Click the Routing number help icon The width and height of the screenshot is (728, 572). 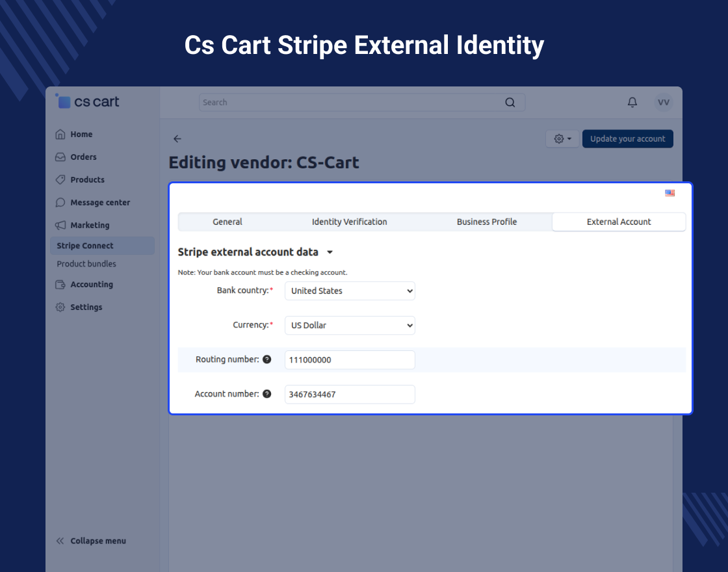267,359
